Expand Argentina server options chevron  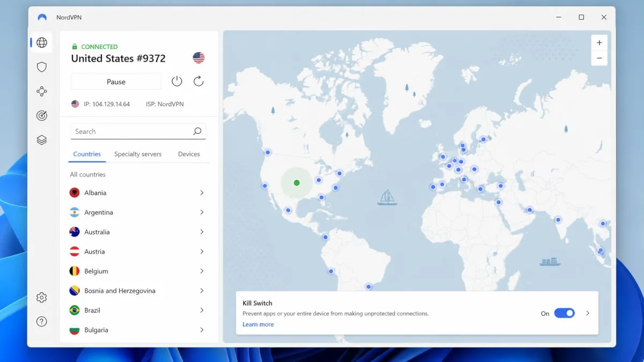pyautogui.click(x=202, y=212)
